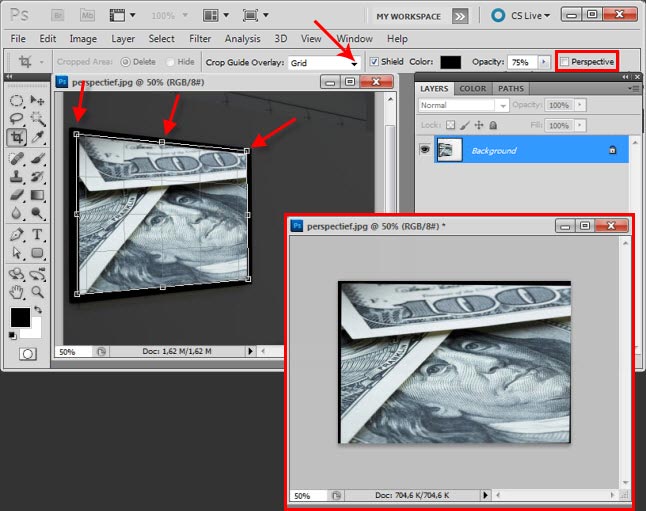Select the Eyedropper tool
This screenshot has width=646, height=511.
point(37,137)
